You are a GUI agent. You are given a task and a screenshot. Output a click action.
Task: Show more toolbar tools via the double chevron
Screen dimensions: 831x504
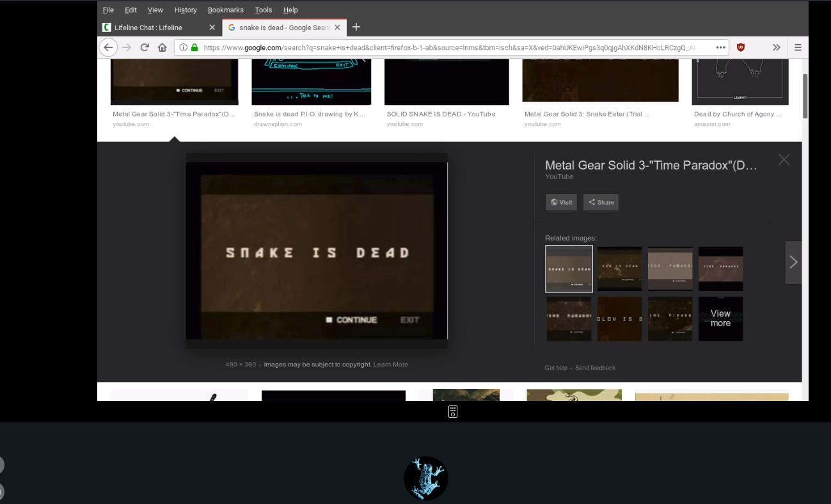[776, 47]
